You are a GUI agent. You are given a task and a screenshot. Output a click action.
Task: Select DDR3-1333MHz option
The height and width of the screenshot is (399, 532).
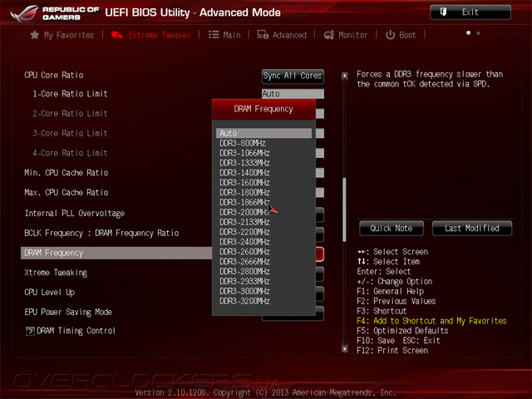coord(244,163)
